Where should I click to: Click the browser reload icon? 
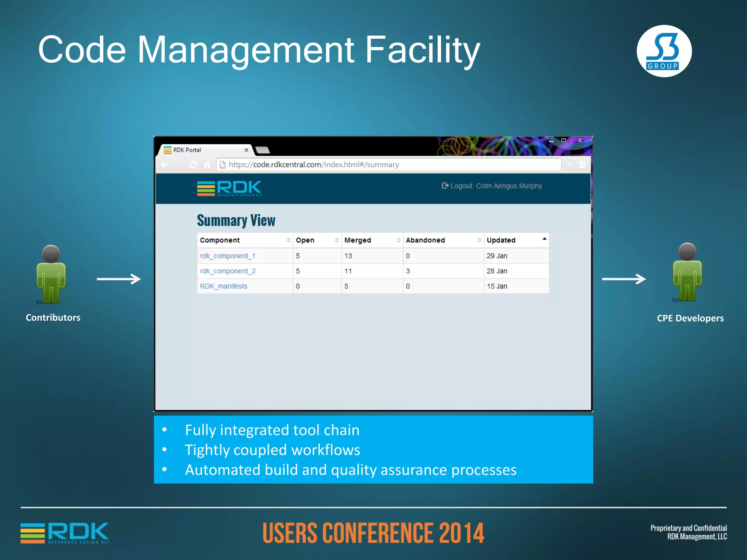point(193,165)
